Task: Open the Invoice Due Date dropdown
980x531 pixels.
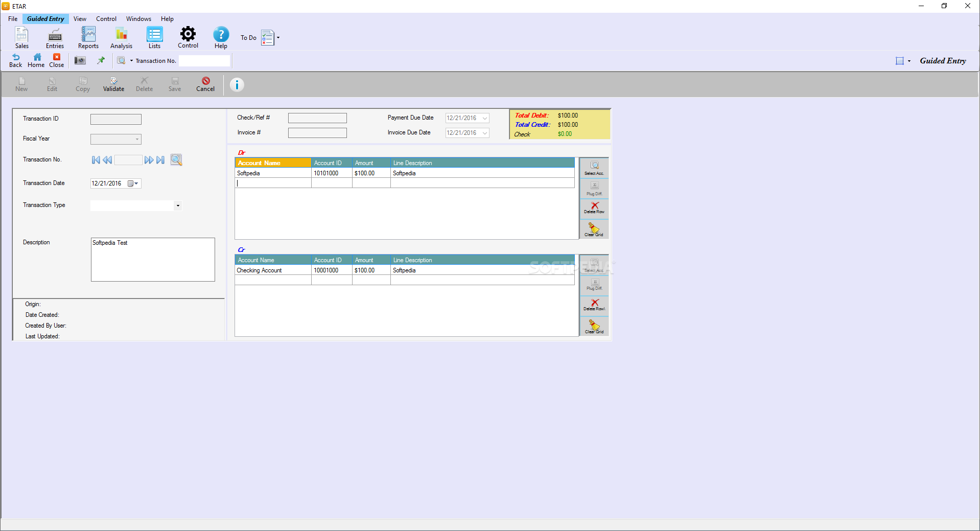Action: tap(484, 133)
